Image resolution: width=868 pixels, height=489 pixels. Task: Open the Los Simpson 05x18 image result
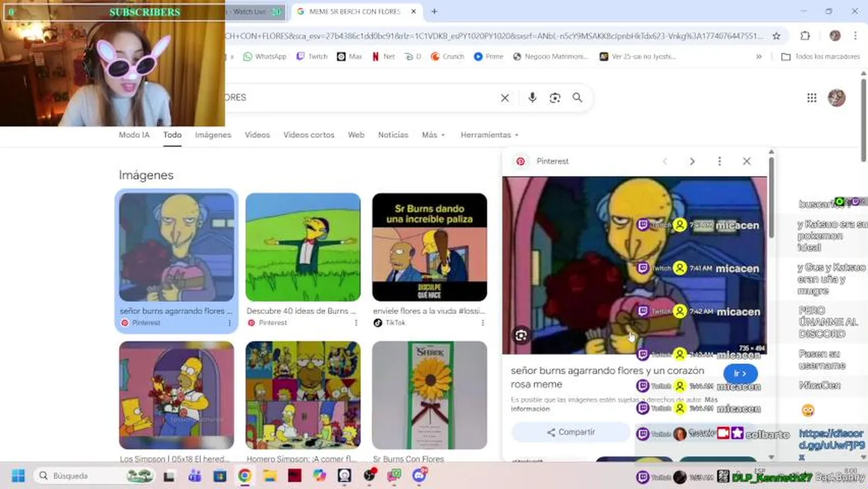click(x=177, y=395)
